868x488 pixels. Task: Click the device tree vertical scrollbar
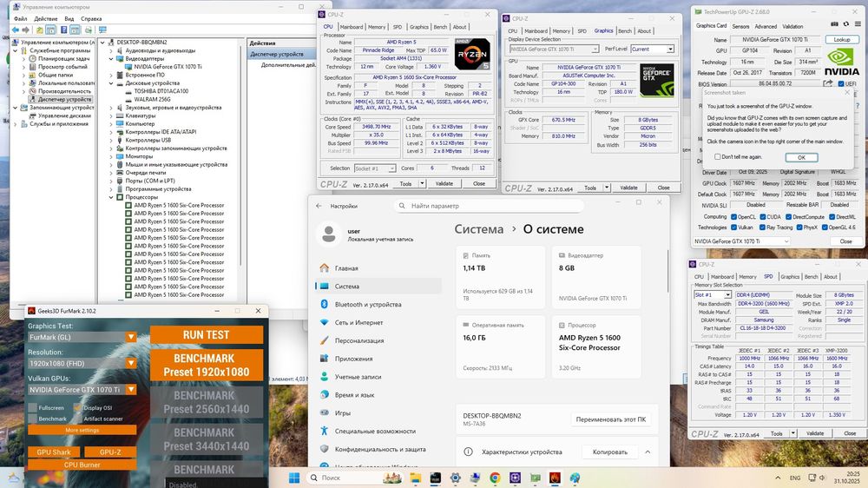point(240,155)
